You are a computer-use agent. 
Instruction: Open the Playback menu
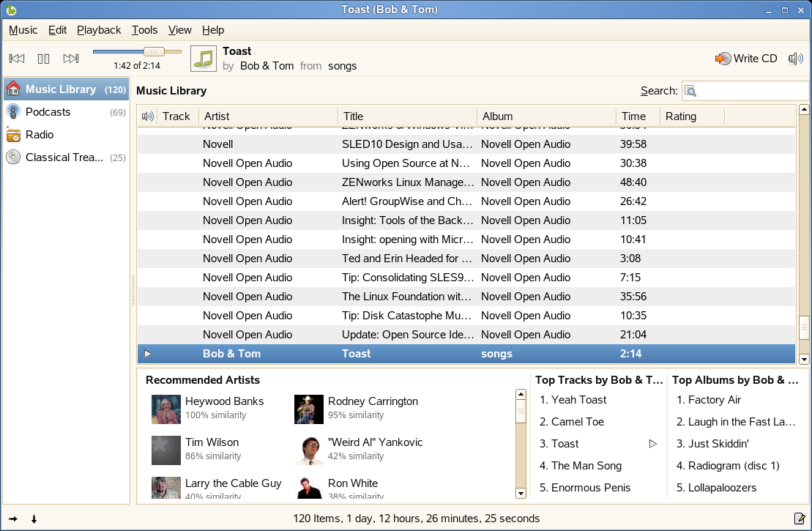point(99,30)
